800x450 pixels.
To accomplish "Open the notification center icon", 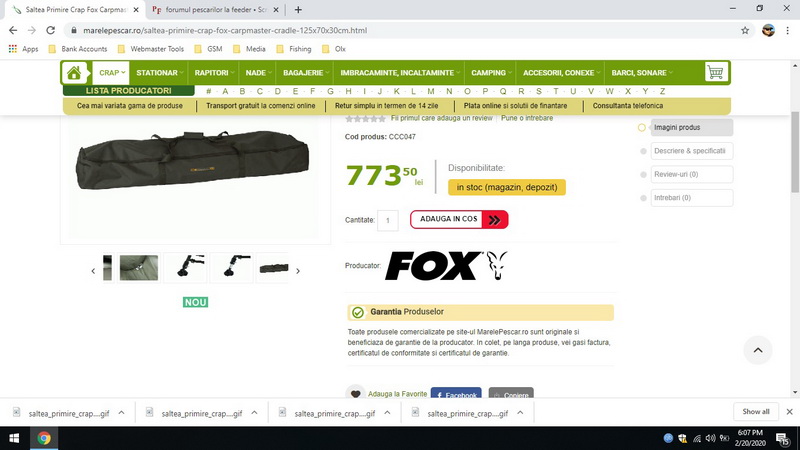I will pyautogui.click(x=783, y=438).
